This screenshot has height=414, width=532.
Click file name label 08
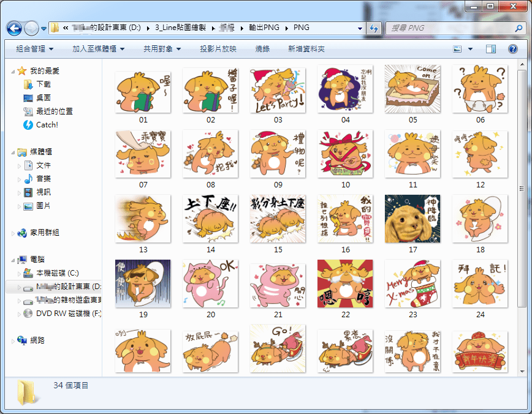coord(210,185)
